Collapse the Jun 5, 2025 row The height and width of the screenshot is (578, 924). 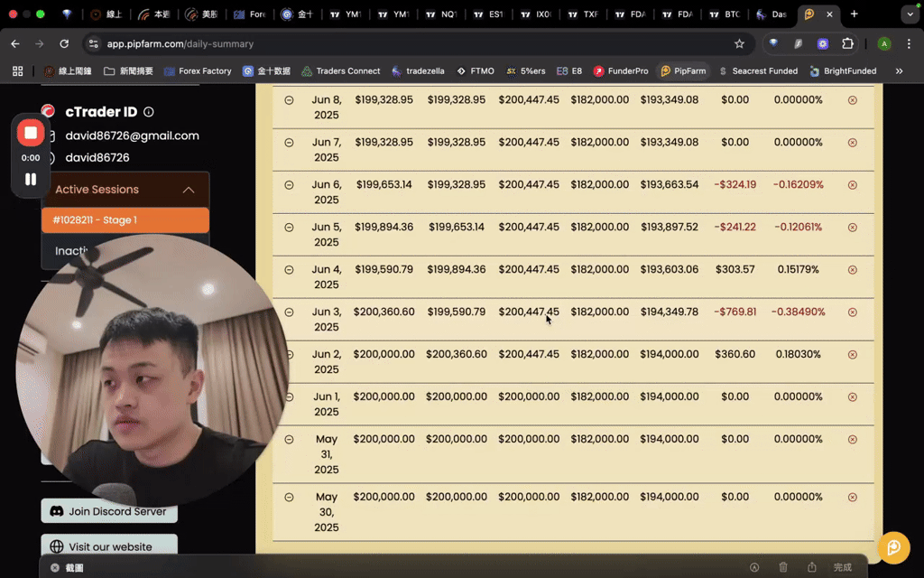point(289,228)
